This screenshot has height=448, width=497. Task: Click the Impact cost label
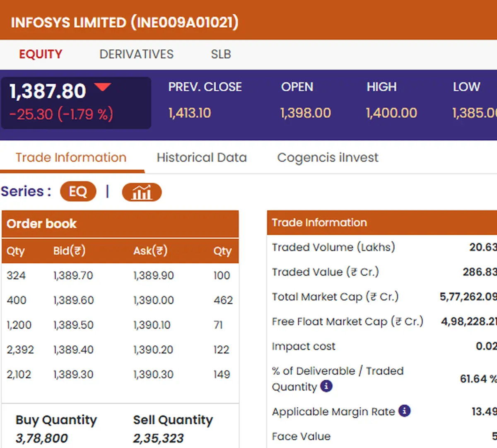(304, 347)
